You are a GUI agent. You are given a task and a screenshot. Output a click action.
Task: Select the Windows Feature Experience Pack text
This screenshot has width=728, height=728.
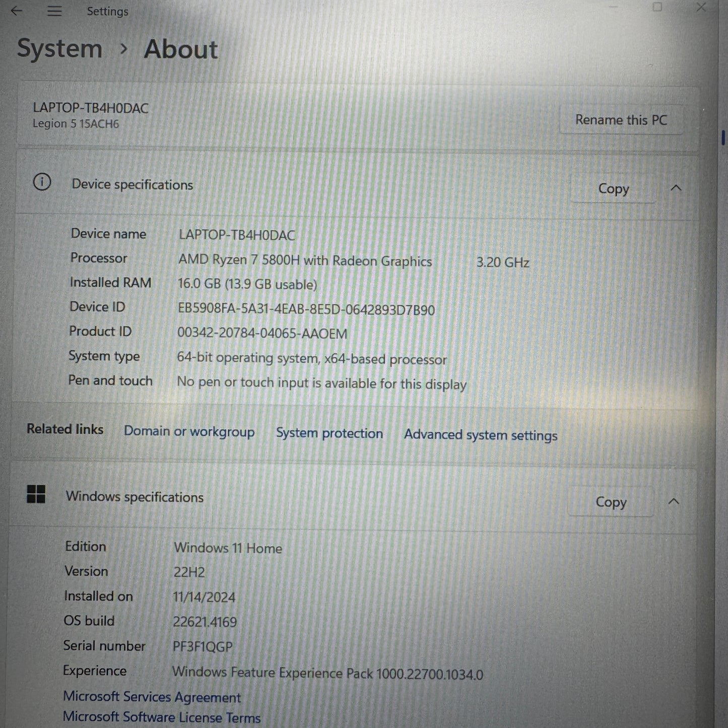(x=327, y=673)
